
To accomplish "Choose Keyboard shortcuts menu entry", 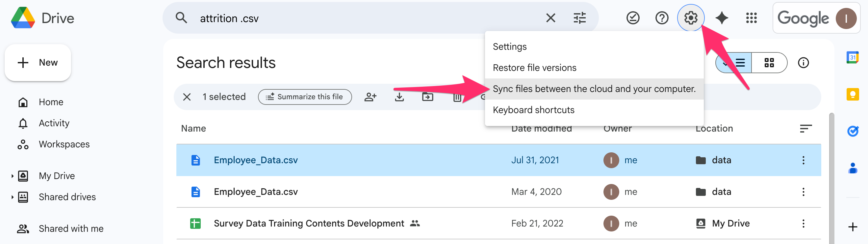I will (x=533, y=110).
